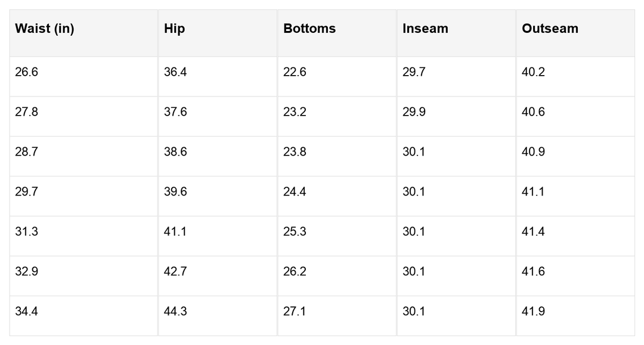Select the 40.2 outseam cell
Image resolution: width=644 pixels, height=345 pixels.
(533, 72)
